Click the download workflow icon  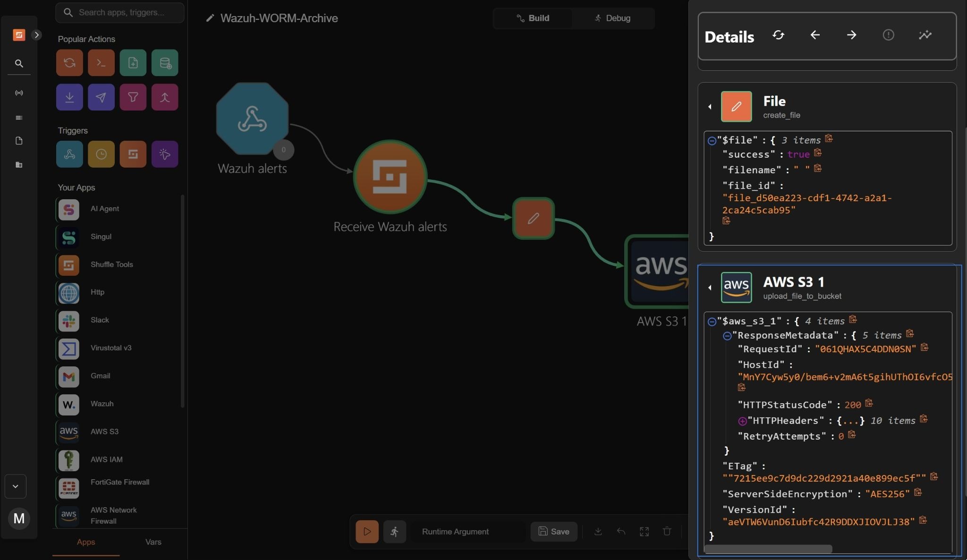(598, 532)
